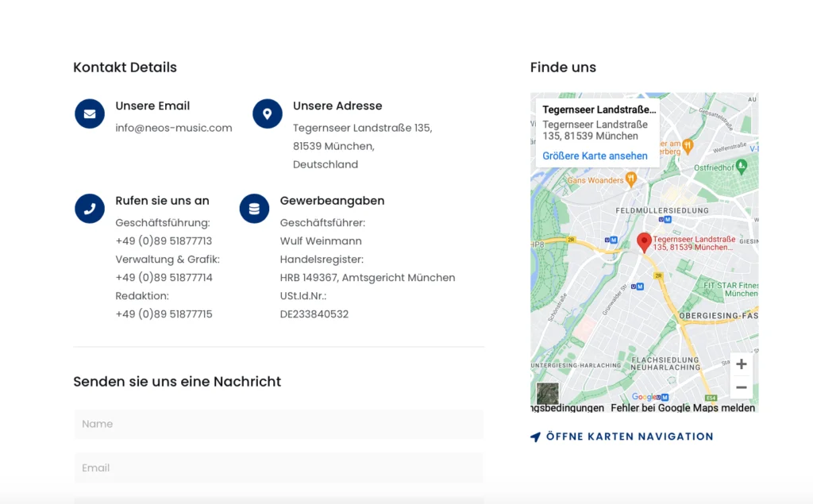Click into the Email input field

tap(279, 467)
